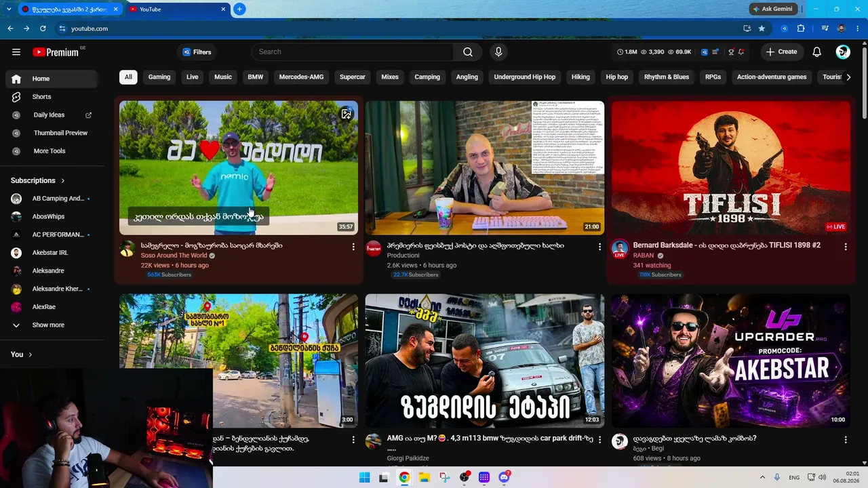868x488 pixels.
Task: Show hidden system tray icons
Action: click(x=762, y=478)
